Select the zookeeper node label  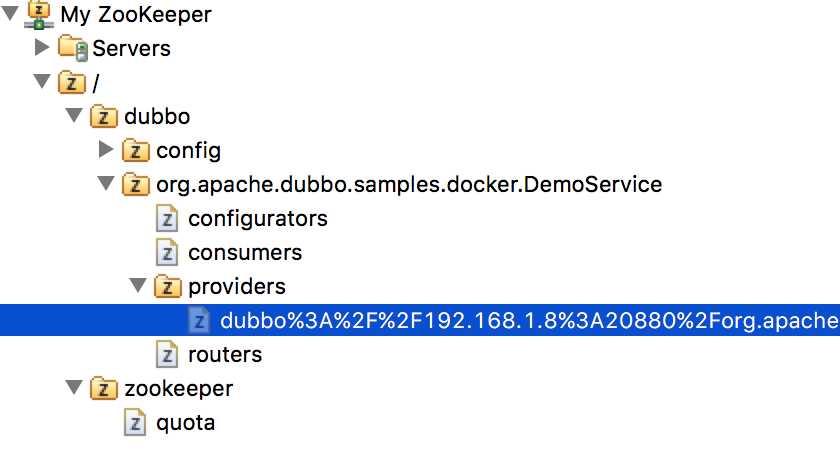click(x=178, y=389)
